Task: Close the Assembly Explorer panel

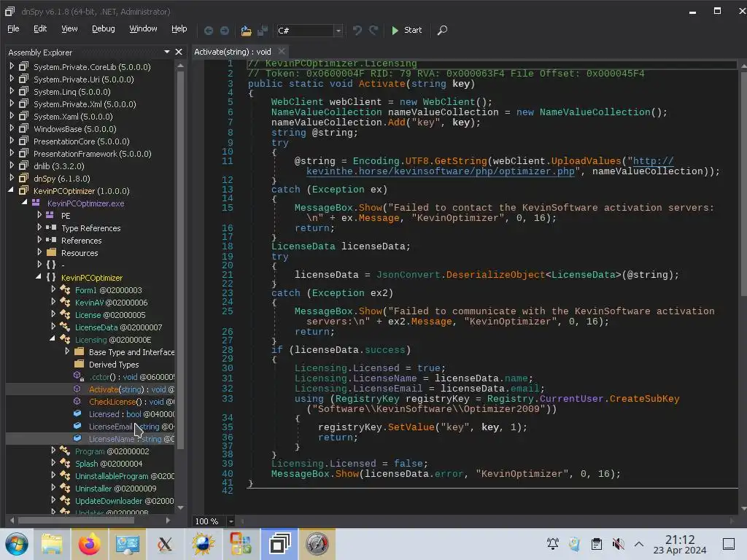Action: (179, 52)
